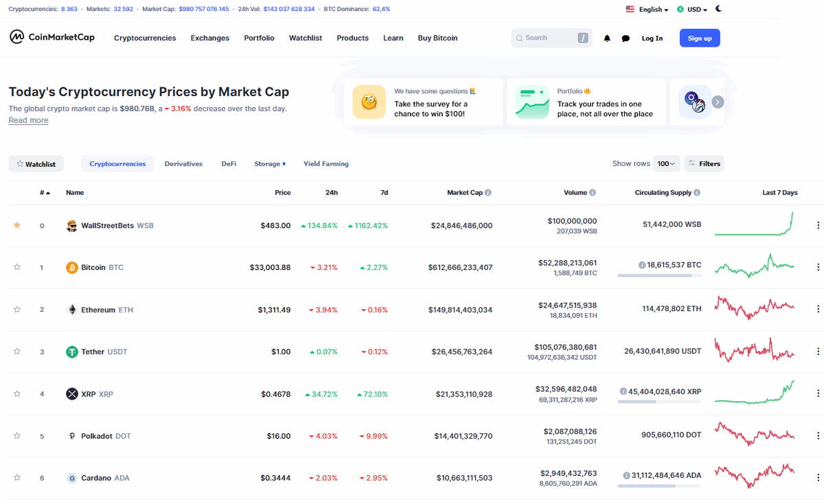Click the Cardano coin icon
824x504 pixels.
pyautogui.click(x=71, y=478)
